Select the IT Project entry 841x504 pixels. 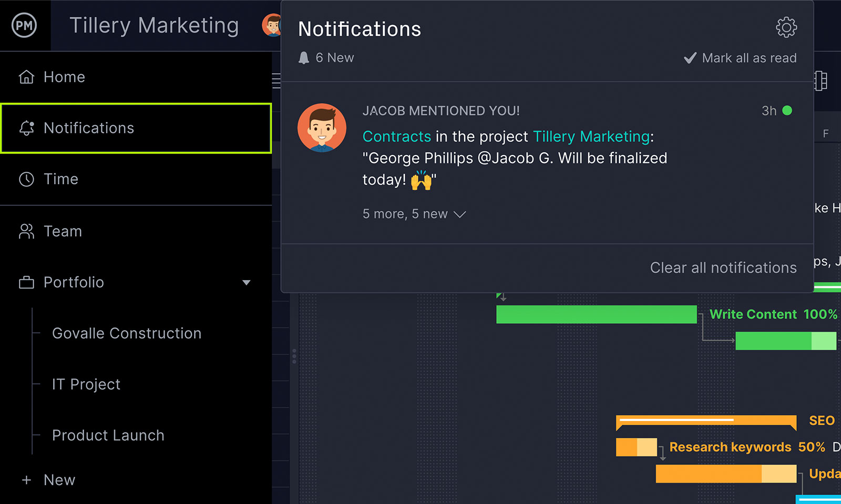[86, 384]
